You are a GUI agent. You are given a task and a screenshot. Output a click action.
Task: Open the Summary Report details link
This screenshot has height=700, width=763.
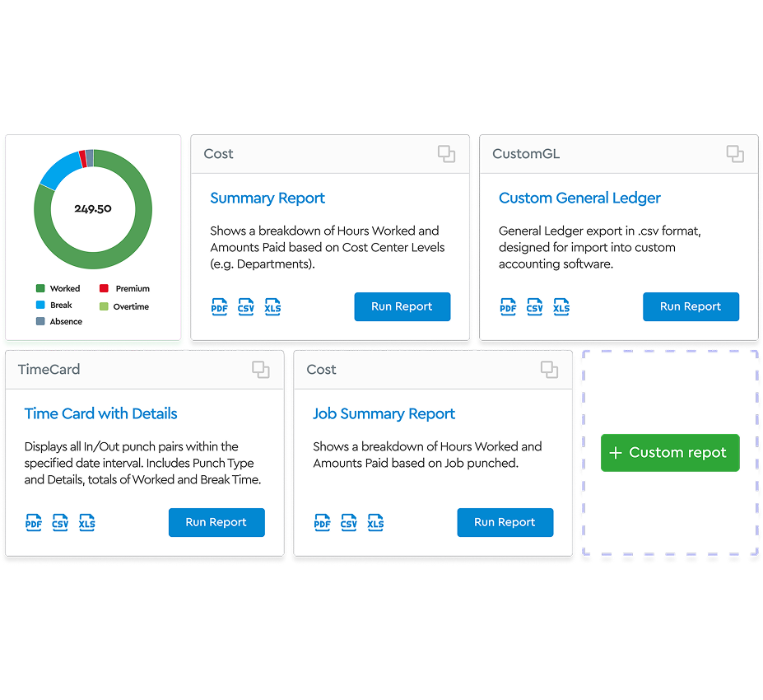tap(267, 198)
